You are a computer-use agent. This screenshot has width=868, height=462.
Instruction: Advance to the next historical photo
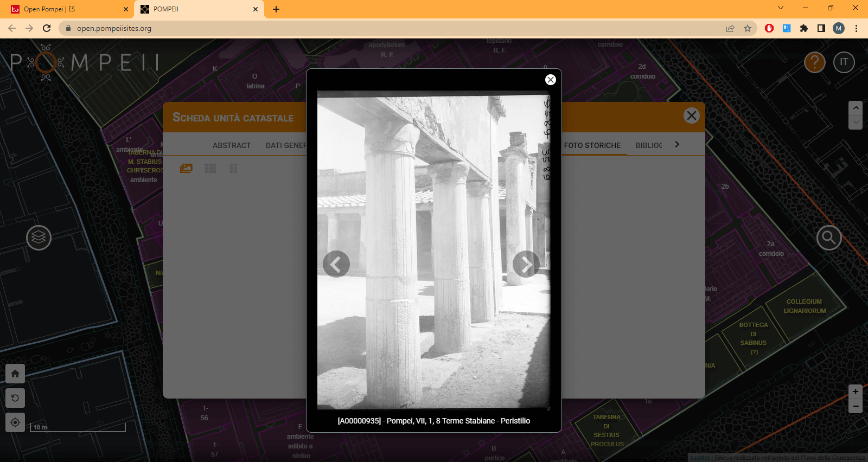[526, 264]
